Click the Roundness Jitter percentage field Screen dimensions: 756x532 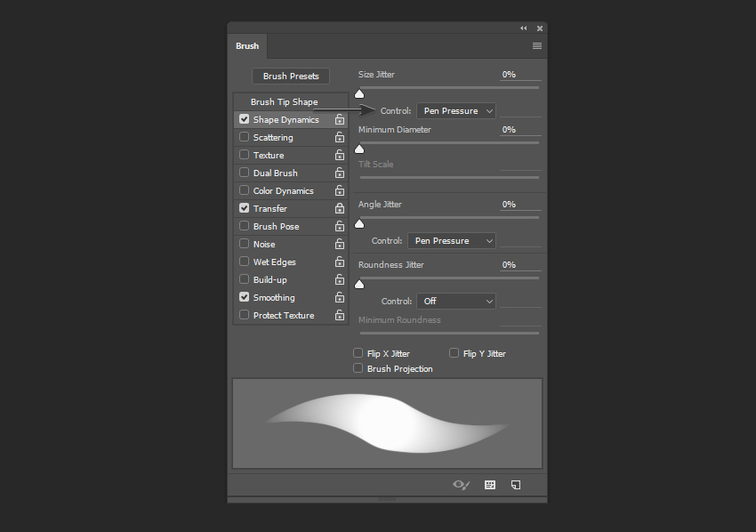[x=520, y=265]
